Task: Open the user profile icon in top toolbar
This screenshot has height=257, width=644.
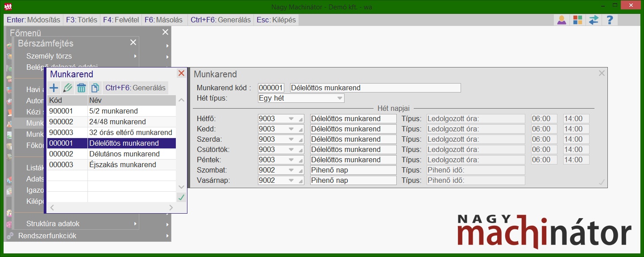Action: tap(561, 20)
